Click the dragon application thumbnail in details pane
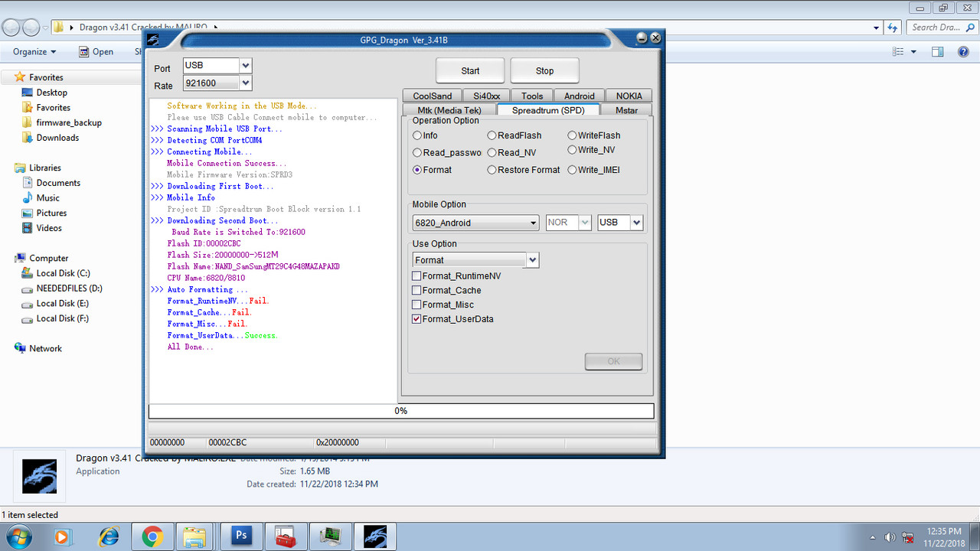This screenshot has width=980, height=551. 40,478
